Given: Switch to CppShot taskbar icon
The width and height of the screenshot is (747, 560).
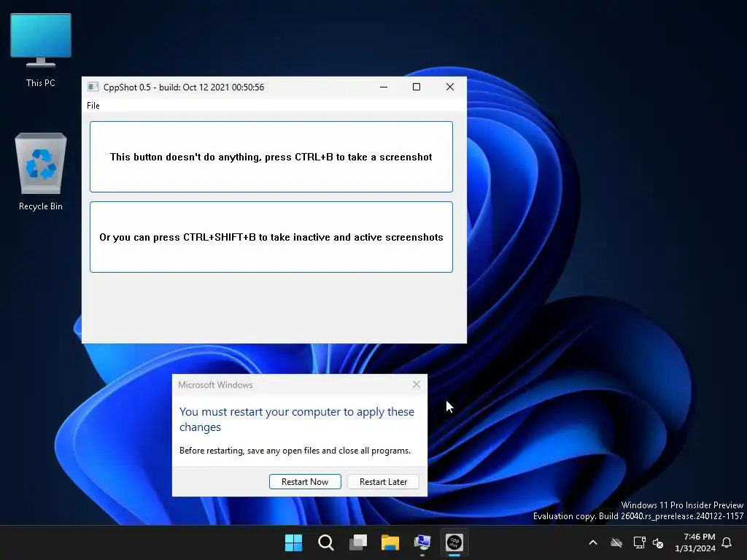Looking at the screenshot, I should (454, 542).
